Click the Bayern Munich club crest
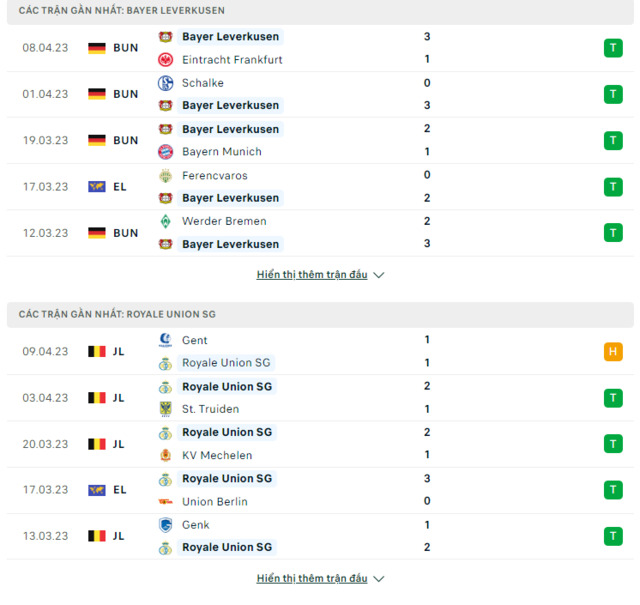 tap(165, 152)
